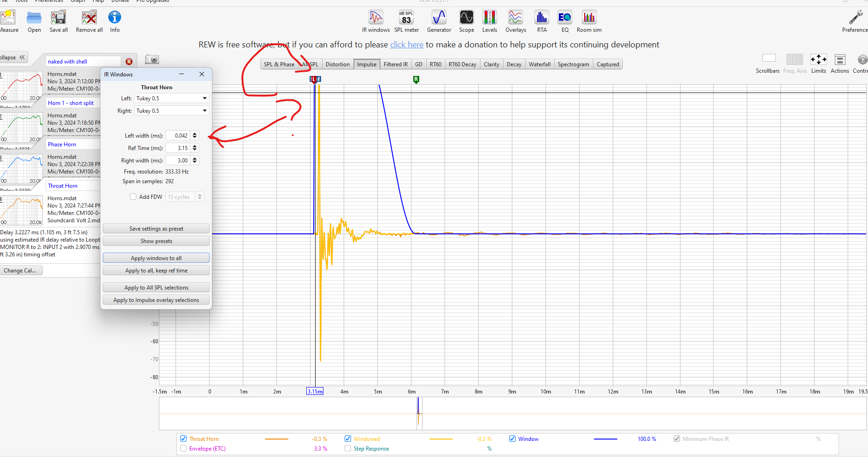Click Apply to all, keep ref time

156,271
